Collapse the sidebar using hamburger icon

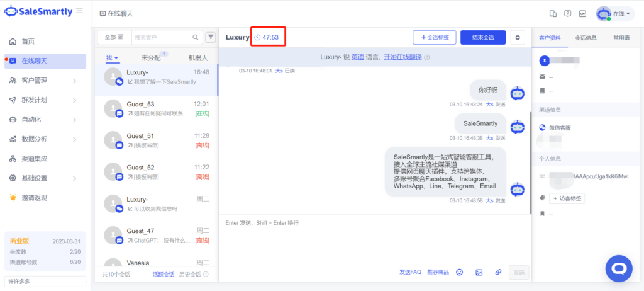[x=79, y=11]
